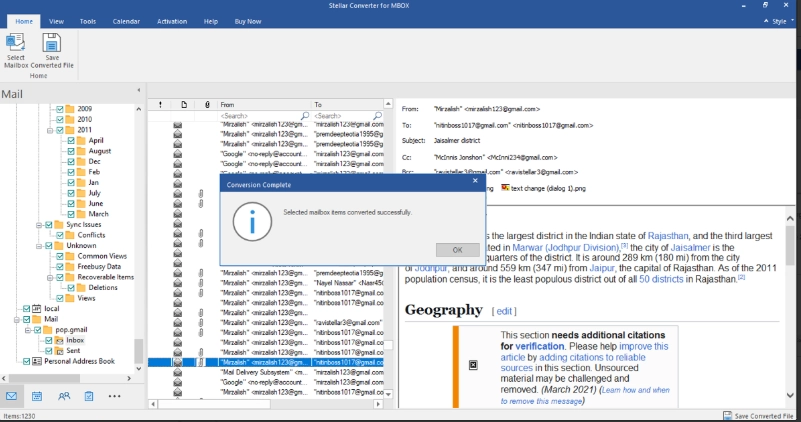Select the Views folder in tree
This screenshot has height=422, width=801.
(86, 298)
